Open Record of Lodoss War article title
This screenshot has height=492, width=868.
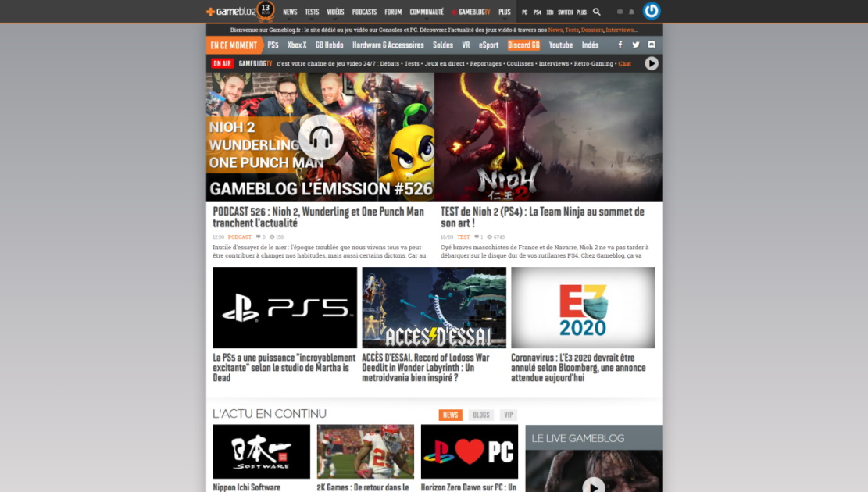coord(426,368)
